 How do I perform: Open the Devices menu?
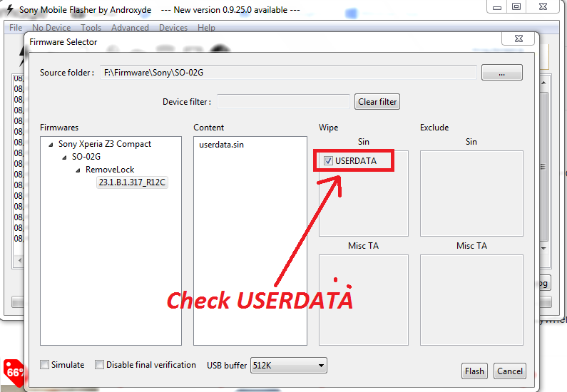[173, 28]
